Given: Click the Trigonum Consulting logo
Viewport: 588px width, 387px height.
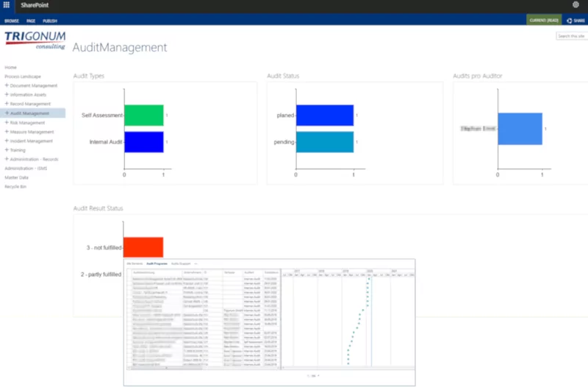Looking at the screenshot, I should [34, 40].
